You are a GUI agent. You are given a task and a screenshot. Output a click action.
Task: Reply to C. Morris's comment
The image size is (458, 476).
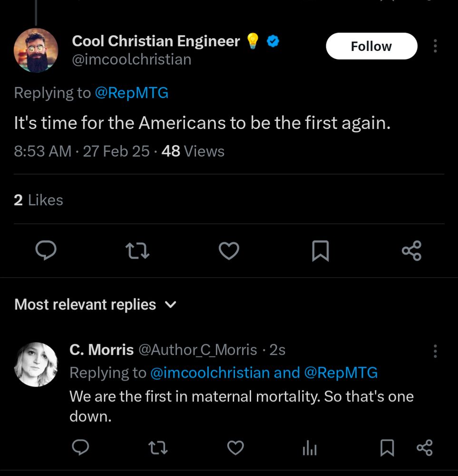[x=81, y=447]
